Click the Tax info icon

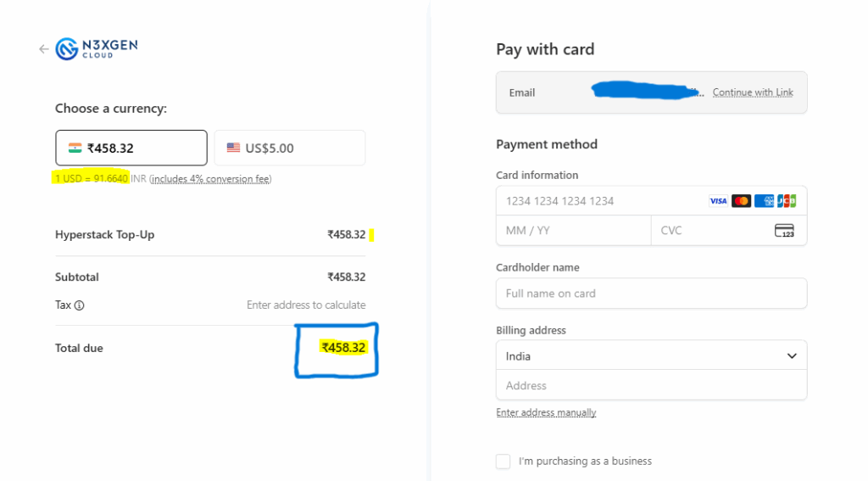pyautogui.click(x=80, y=305)
